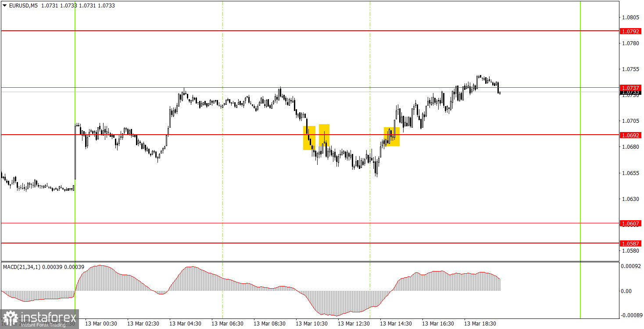
Task: Click the 1.0655 price scale value
Action: (x=630, y=173)
